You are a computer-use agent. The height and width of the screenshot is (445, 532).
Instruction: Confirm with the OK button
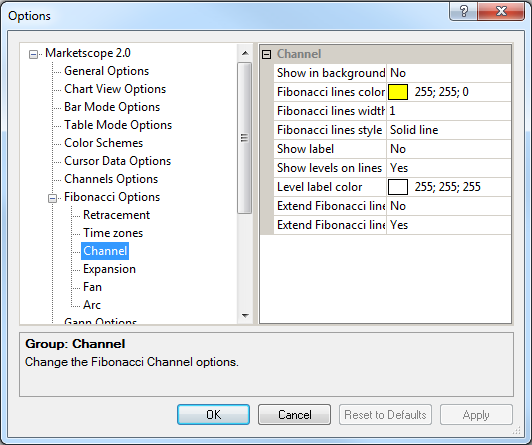(213, 414)
